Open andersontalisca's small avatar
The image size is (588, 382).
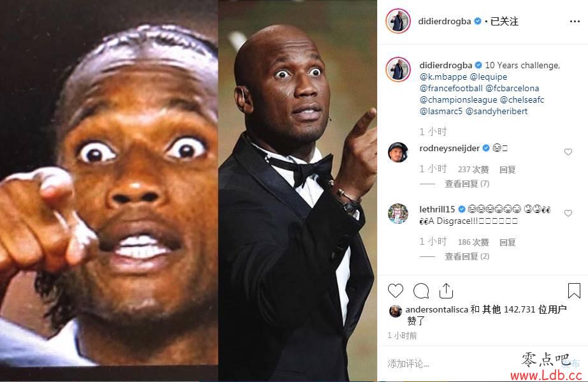click(x=395, y=311)
